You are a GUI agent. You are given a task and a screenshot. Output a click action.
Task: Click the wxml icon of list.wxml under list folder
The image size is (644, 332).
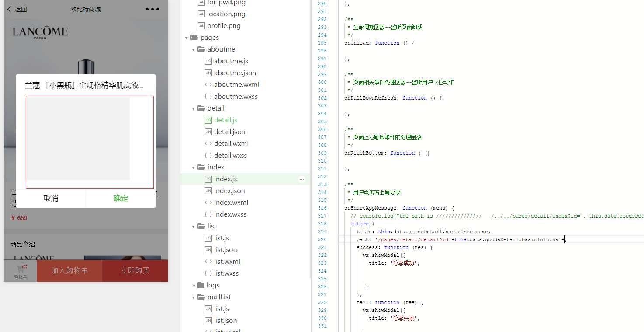point(208,262)
